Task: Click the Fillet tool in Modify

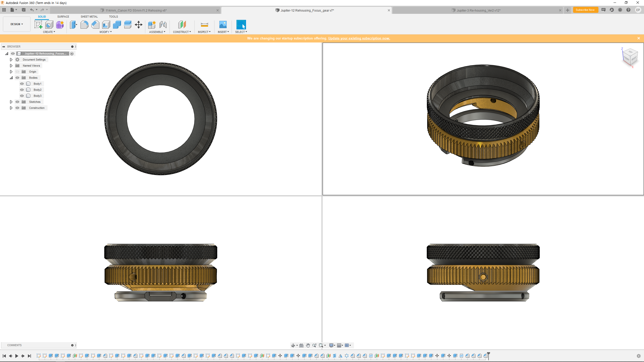Action: click(84, 25)
